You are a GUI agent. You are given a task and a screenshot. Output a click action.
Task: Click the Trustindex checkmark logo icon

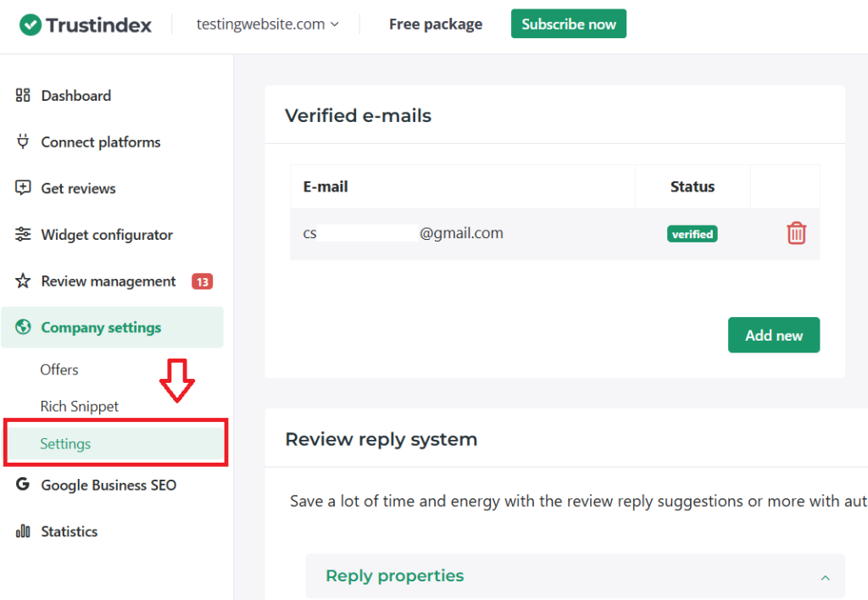click(x=31, y=25)
